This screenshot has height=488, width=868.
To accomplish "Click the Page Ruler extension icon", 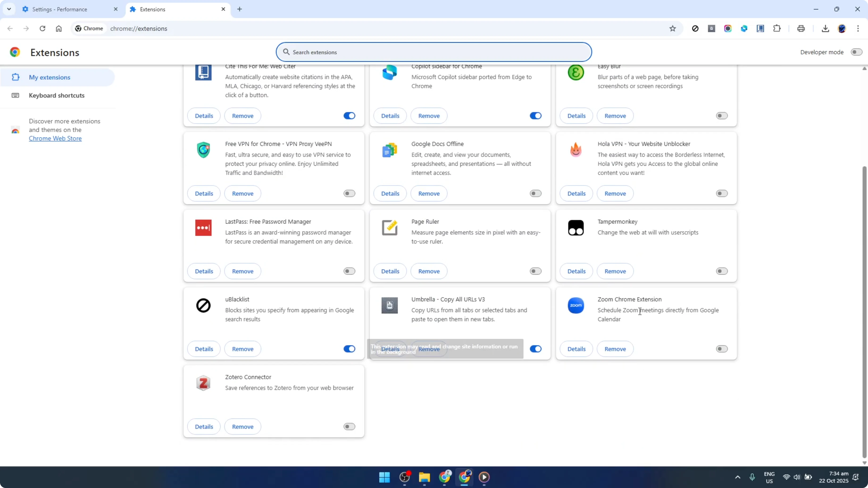I will pos(389,228).
